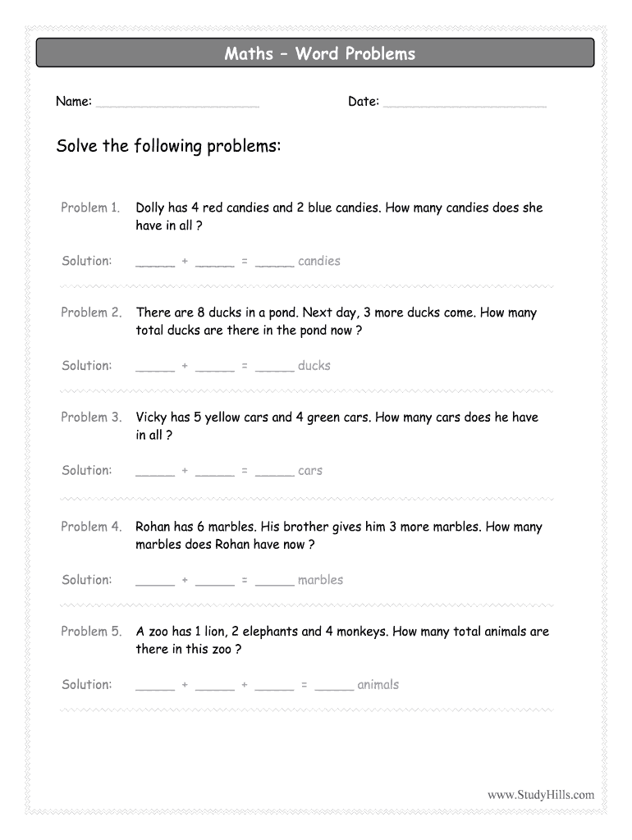Image resolution: width=632 pixels, height=840 pixels.
Task: Click the Problem 4 'Solution:' label
Action: [86, 580]
